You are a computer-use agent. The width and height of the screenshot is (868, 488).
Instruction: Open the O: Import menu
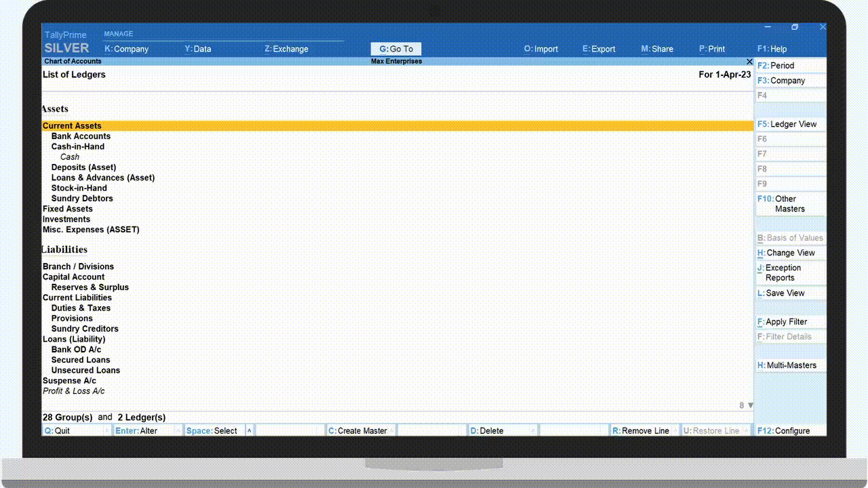(541, 49)
